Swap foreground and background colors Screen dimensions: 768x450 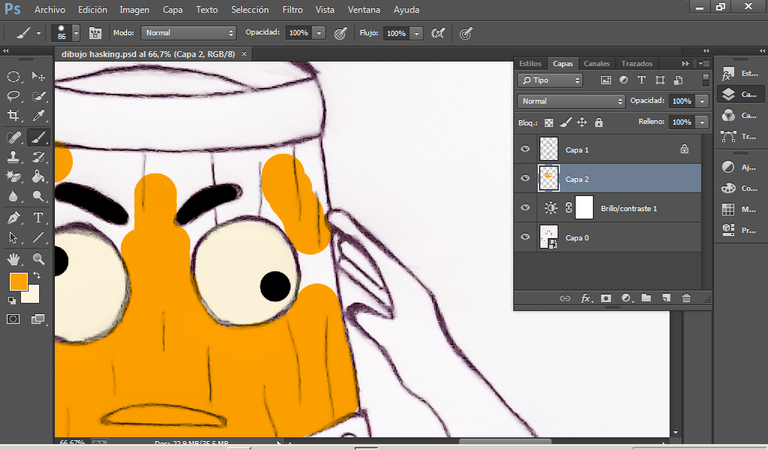pyautogui.click(x=37, y=276)
